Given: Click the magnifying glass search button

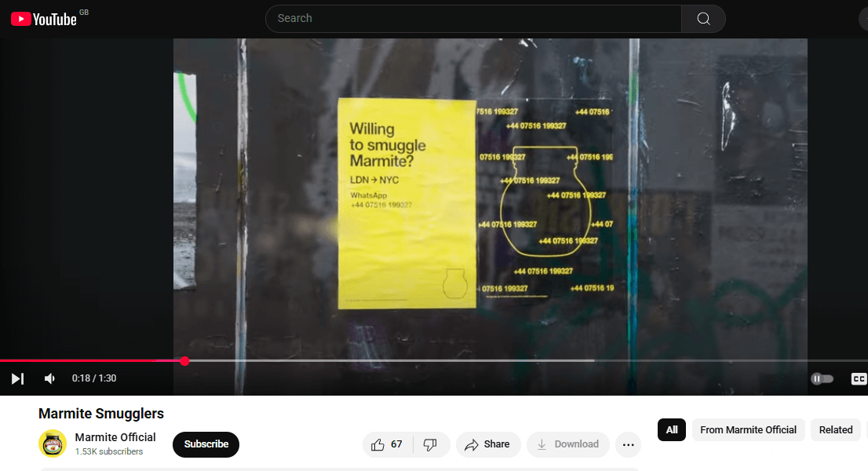Looking at the screenshot, I should click(x=703, y=19).
